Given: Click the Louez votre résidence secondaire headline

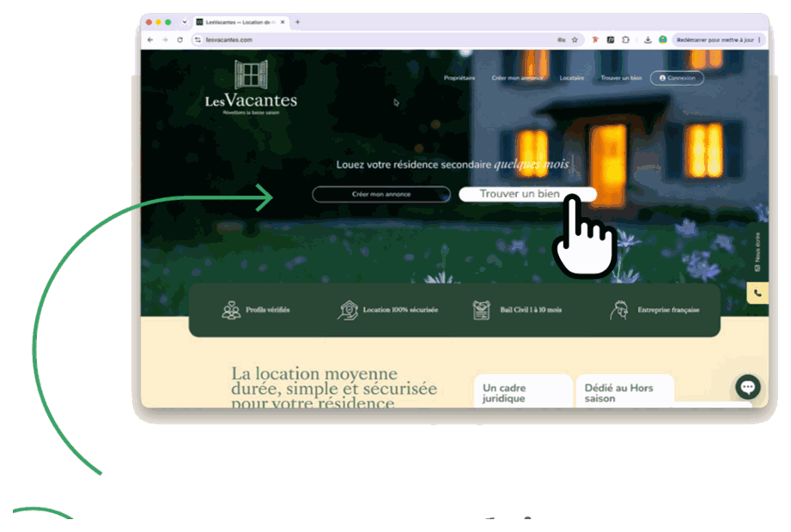Looking at the screenshot, I should [x=453, y=164].
